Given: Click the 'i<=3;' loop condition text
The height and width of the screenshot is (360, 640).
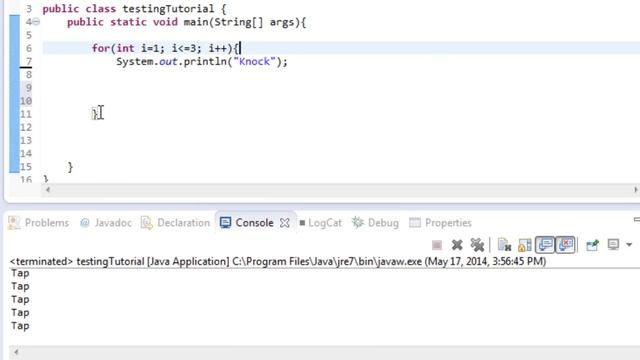Looking at the screenshot, I should point(186,48).
